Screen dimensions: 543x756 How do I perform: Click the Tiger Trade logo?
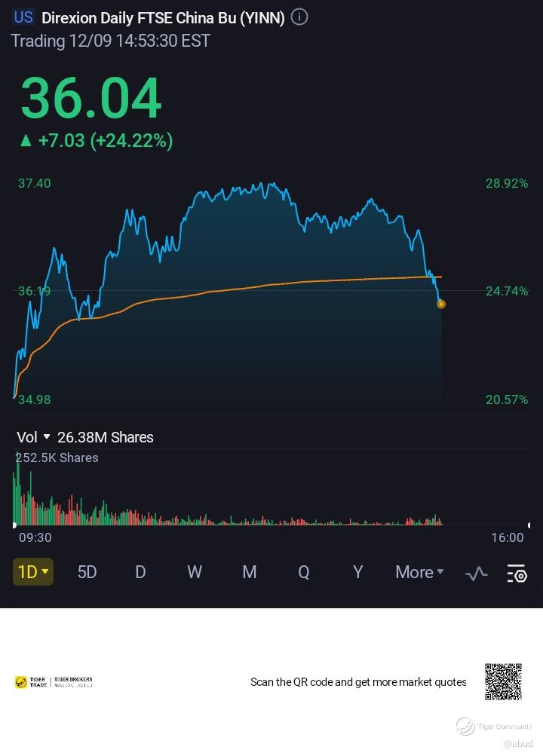pyautogui.click(x=31, y=682)
